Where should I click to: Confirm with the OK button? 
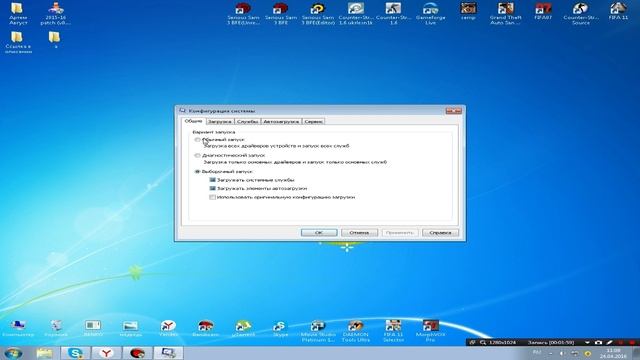[x=319, y=233]
